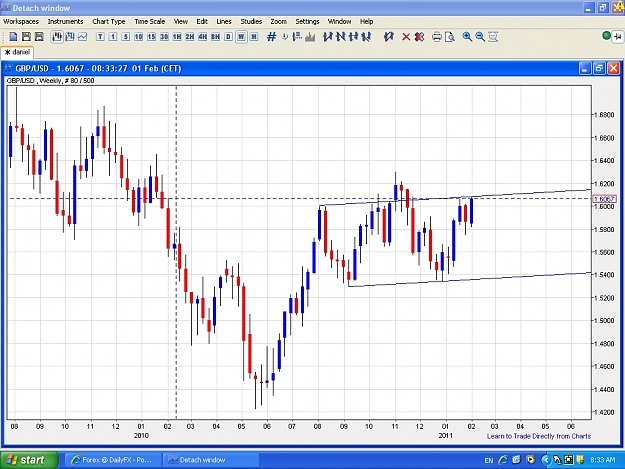Image resolution: width=625 pixels, height=469 pixels.
Task: Select the daily (D) timeframe
Action: coord(228,37)
